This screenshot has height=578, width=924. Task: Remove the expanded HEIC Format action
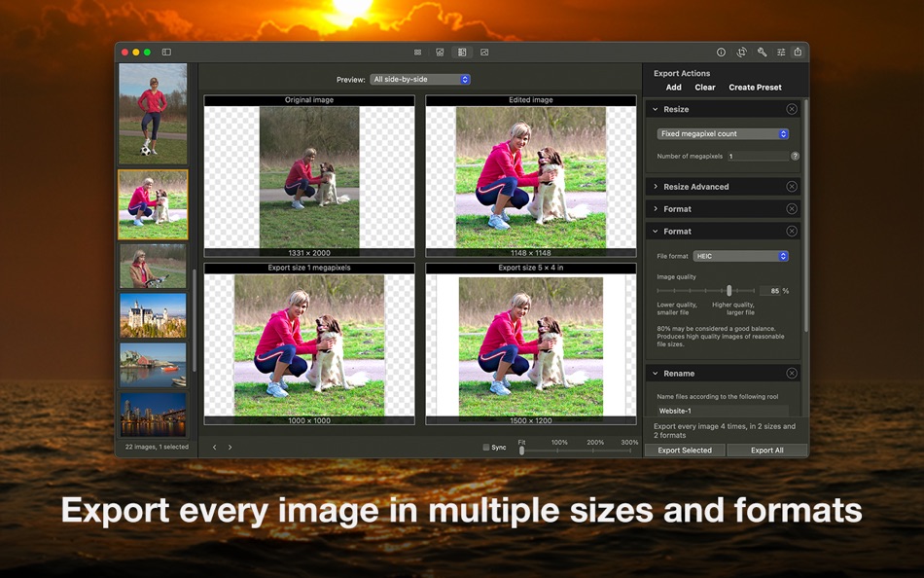point(792,232)
